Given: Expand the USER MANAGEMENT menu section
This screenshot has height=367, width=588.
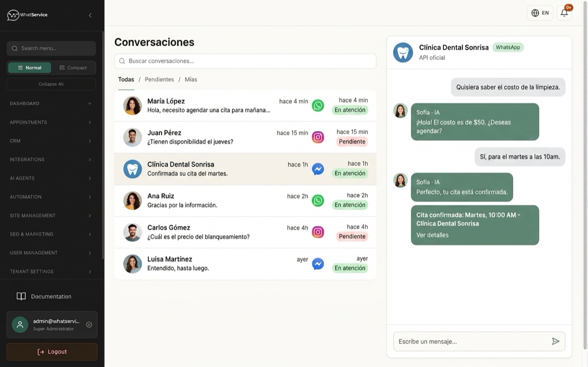Looking at the screenshot, I should (51, 253).
